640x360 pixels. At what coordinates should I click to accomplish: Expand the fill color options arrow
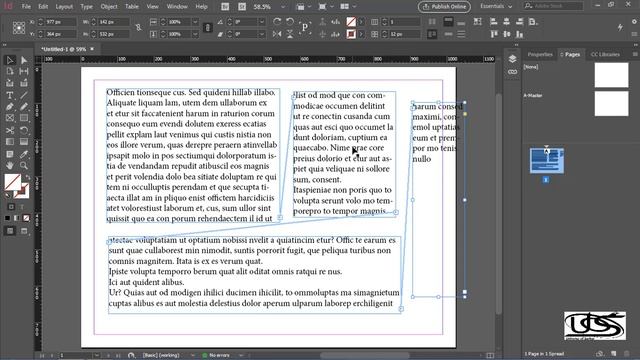point(362,22)
